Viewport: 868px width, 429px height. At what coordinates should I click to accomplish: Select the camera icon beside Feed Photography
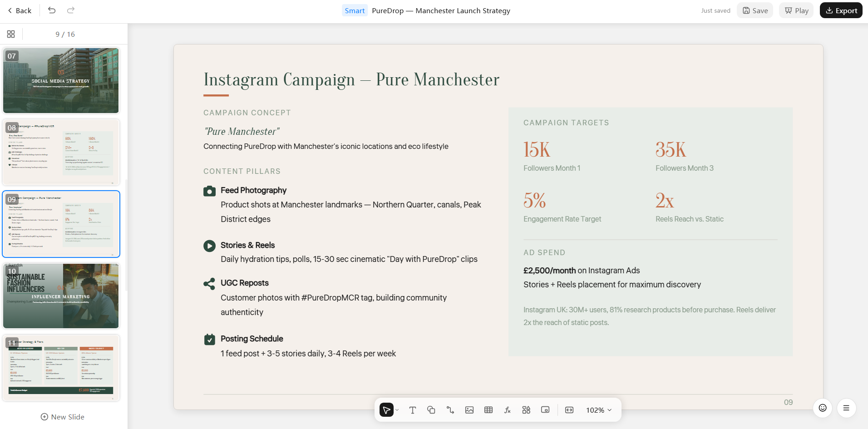coord(209,191)
